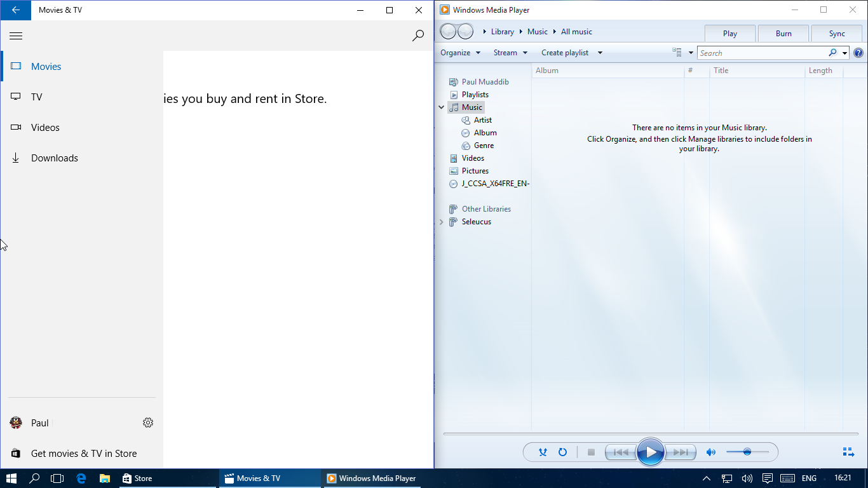
Task: Click Library in the breadcrumb
Action: [x=502, y=32]
